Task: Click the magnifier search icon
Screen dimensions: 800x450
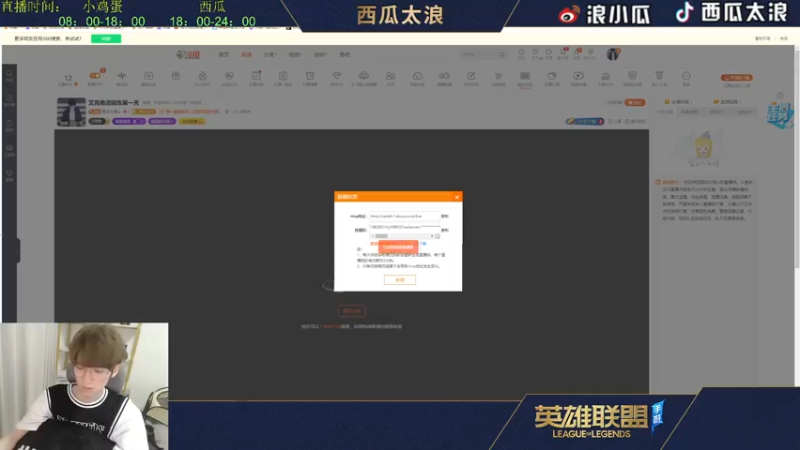Action: tap(503, 54)
